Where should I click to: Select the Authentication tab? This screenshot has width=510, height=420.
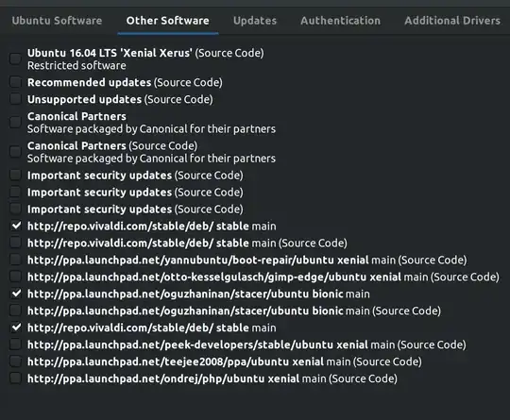(x=340, y=21)
